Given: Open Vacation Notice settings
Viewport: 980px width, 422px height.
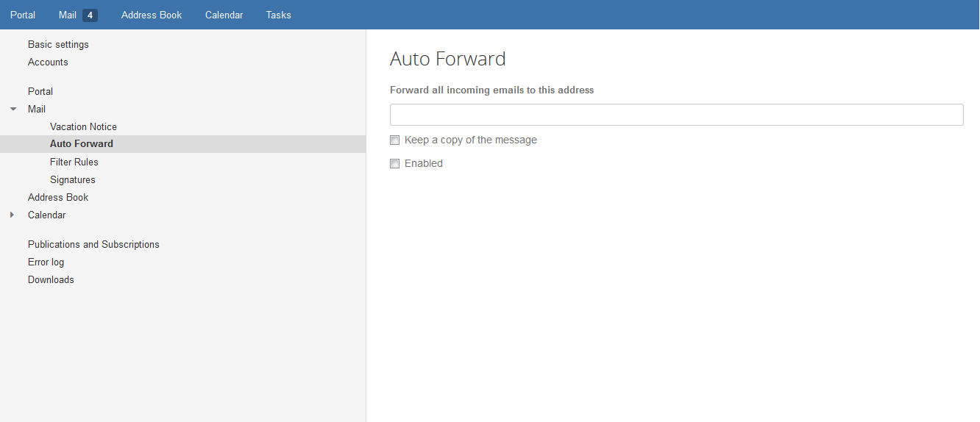Looking at the screenshot, I should click(x=83, y=126).
